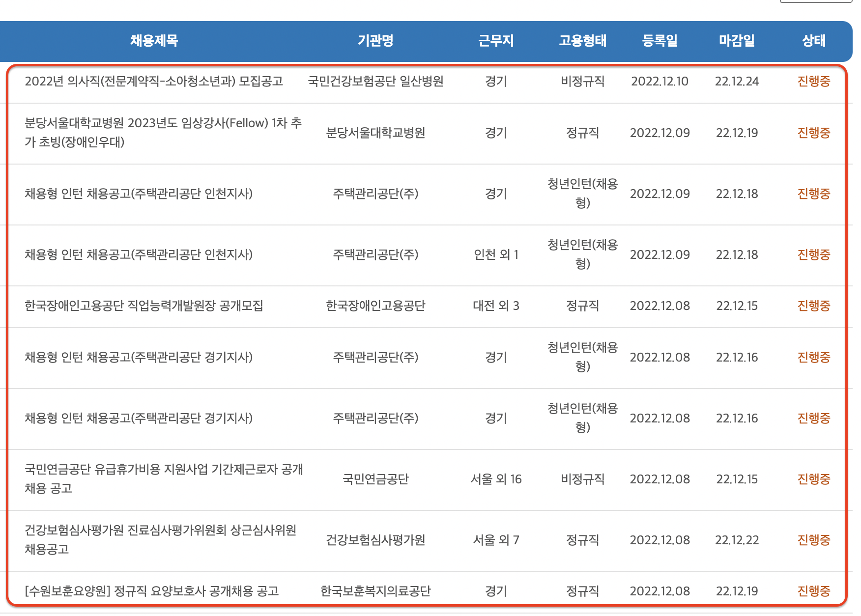Select 건강보험심사평가원 in the 기관명 column
The width and height of the screenshot is (861, 616).
click(x=375, y=540)
